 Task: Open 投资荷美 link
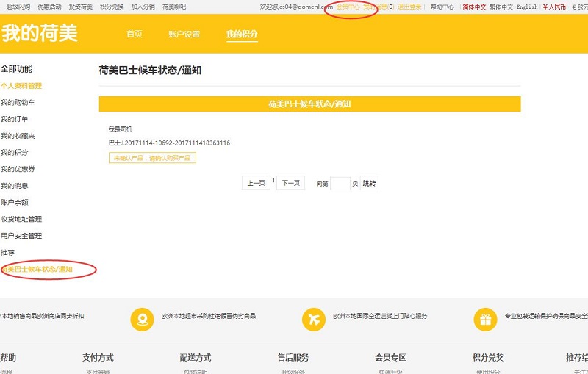point(81,7)
